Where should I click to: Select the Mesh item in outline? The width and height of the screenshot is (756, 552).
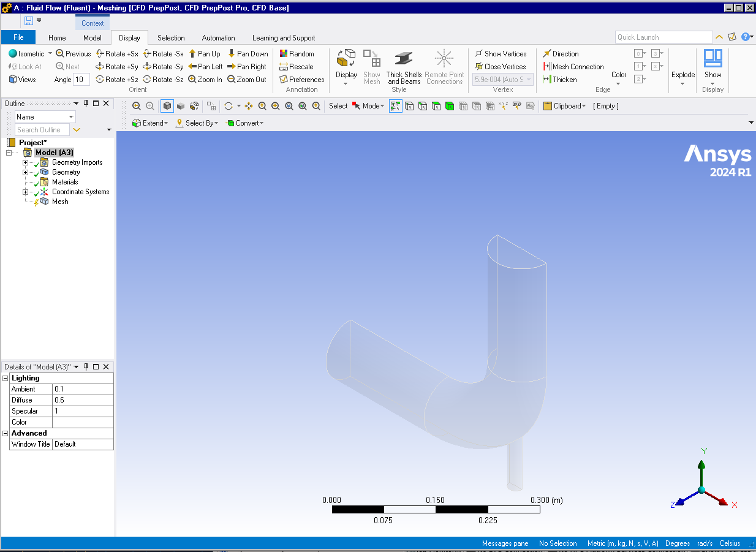(60, 202)
